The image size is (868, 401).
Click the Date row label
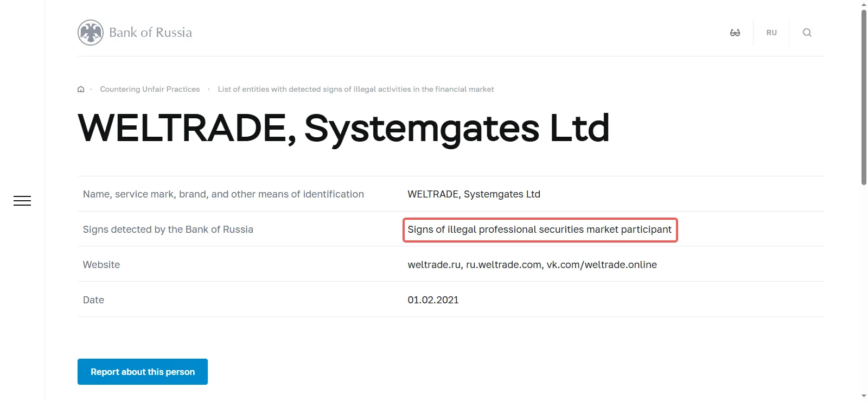(93, 300)
